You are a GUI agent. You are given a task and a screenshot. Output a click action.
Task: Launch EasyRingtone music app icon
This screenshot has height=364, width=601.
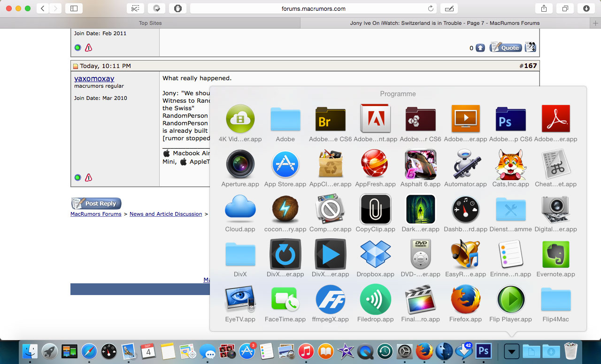[x=466, y=254]
